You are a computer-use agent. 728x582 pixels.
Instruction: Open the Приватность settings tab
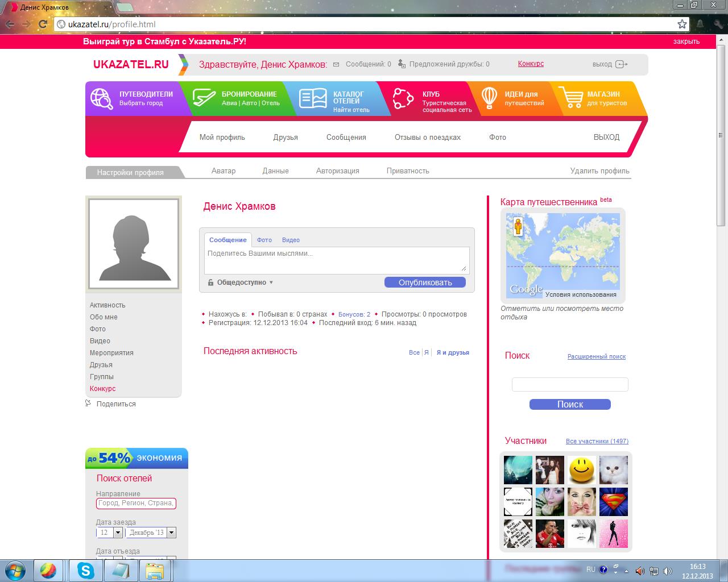pyautogui.click(x=408, y=171)
